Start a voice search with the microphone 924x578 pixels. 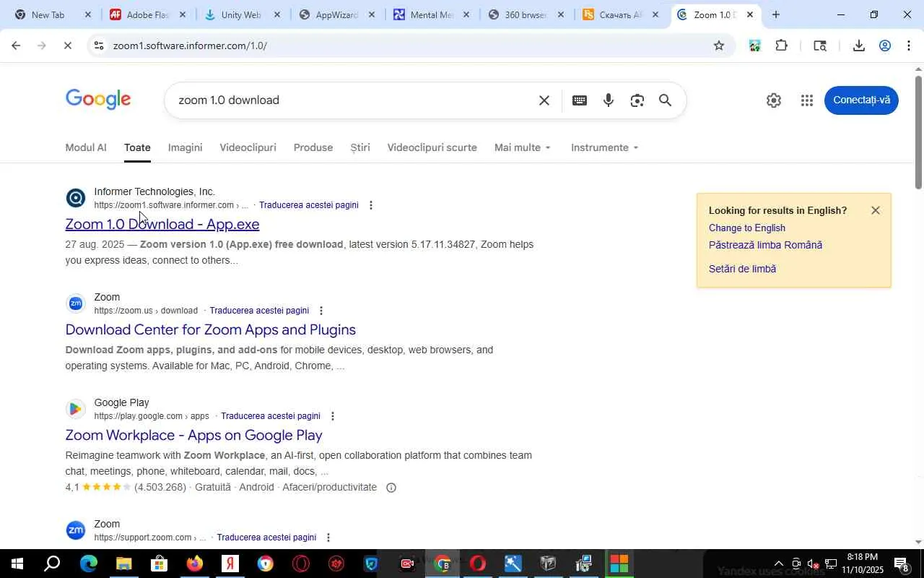pyautogui.click(x=609, y=100)
